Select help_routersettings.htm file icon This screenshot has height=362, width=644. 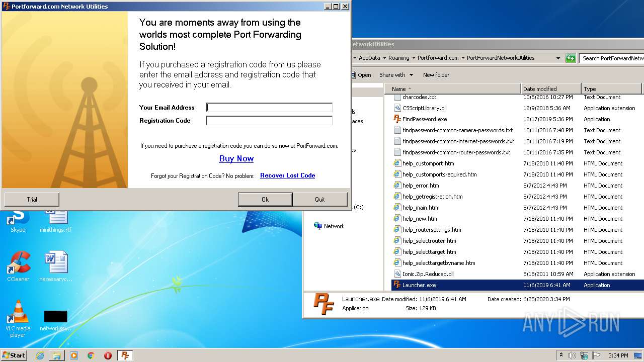[397, 230]
